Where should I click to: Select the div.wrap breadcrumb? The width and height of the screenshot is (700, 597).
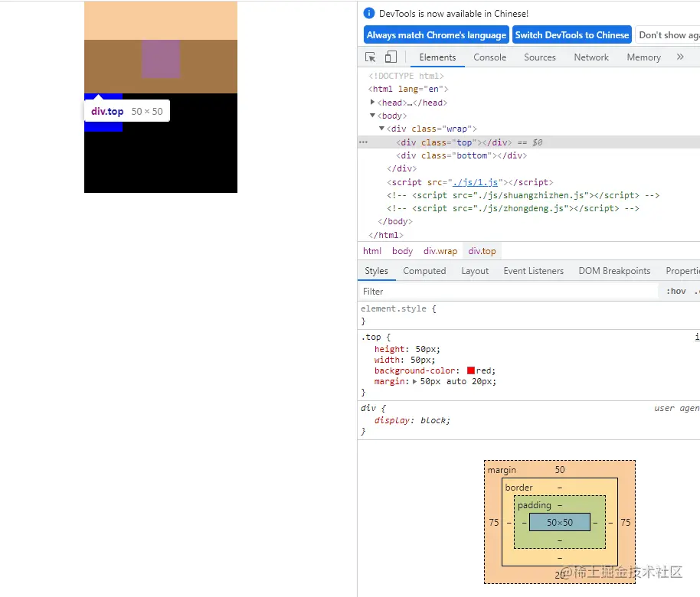440,251
